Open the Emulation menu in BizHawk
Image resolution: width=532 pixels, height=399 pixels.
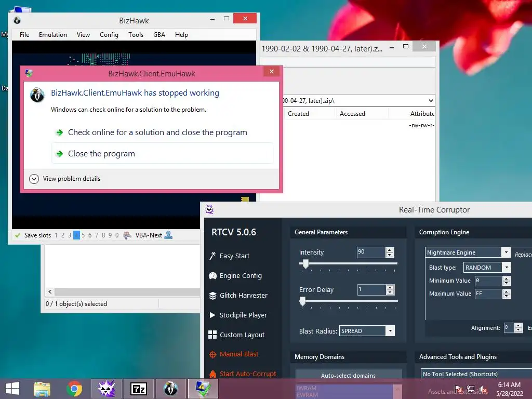pyautogui.click(x=53, y=35)
